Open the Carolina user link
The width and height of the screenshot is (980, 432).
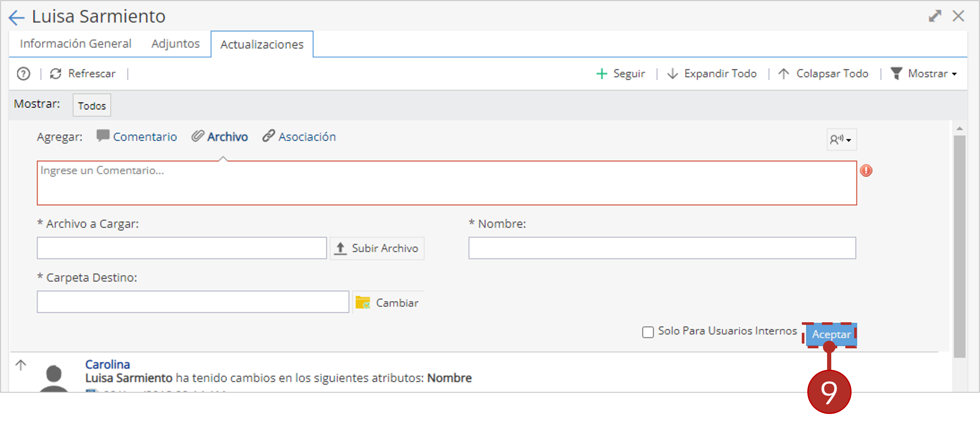point(107,364)
